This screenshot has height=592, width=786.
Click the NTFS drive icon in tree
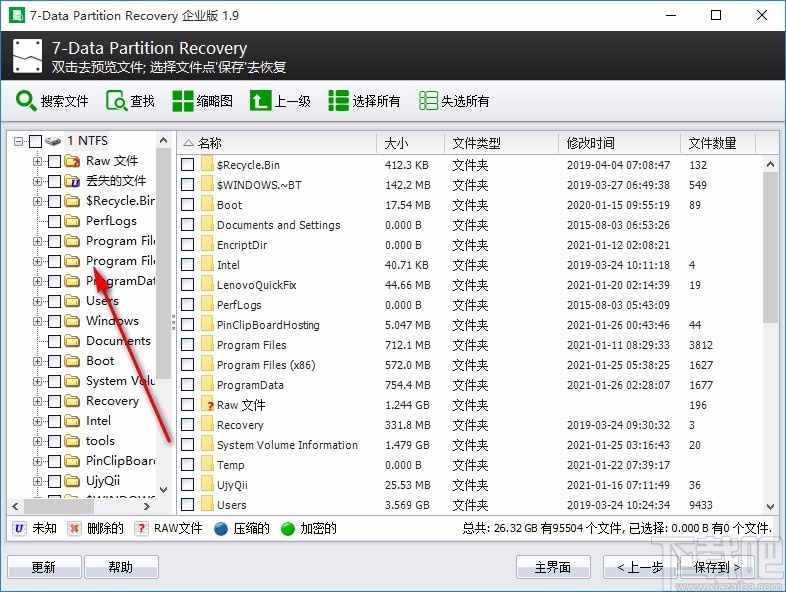[x=53, y=141]
